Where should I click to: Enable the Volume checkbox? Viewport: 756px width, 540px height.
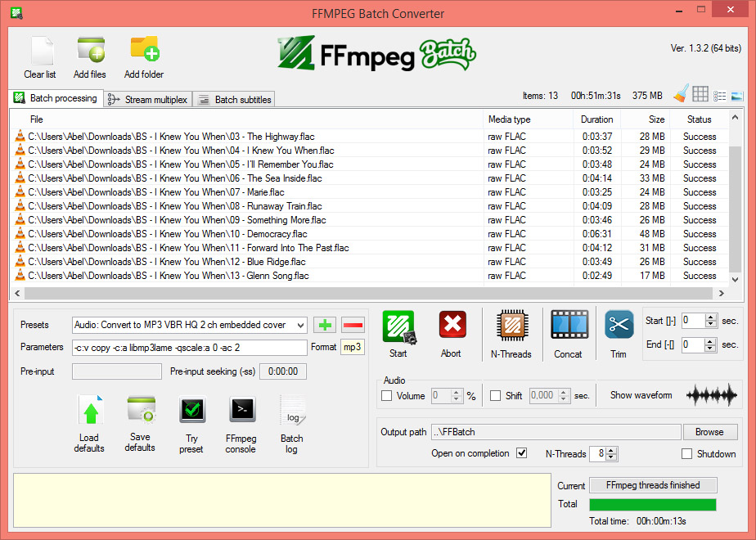[386, 396]
